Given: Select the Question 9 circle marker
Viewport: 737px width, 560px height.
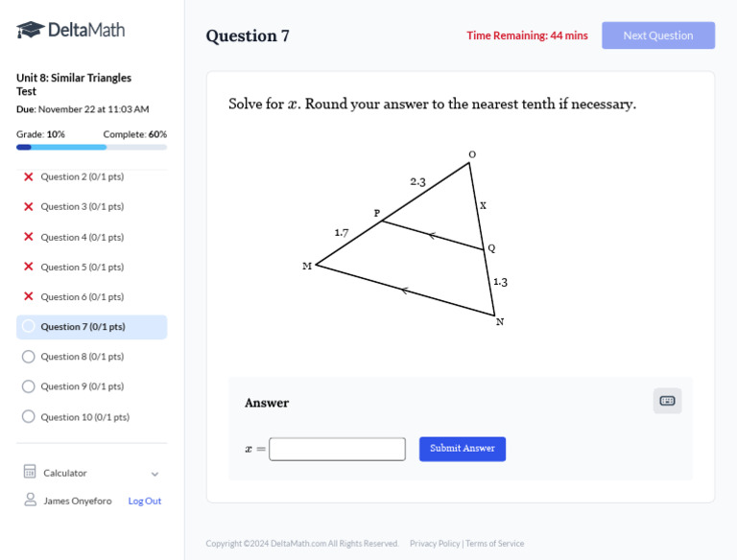Looking at the screenshot, I should [x=29, y=386].
